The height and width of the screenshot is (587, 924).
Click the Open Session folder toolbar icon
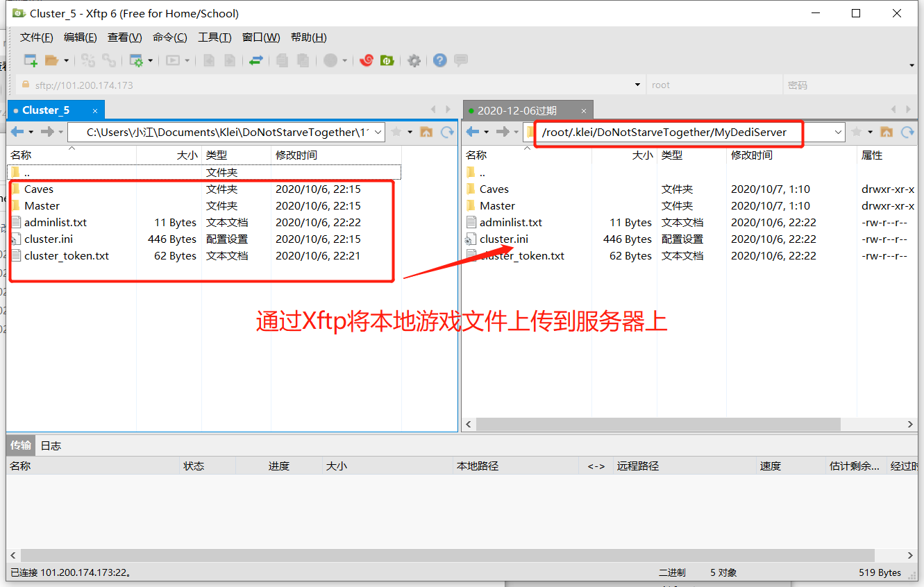(51, 60)
